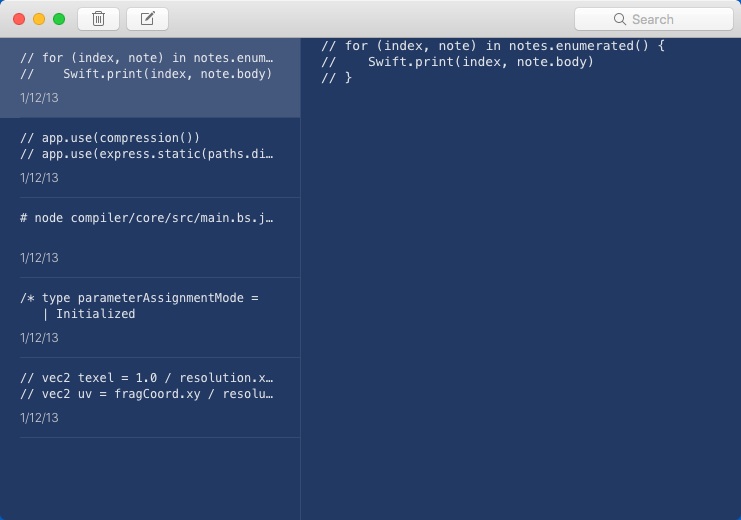Click the compose new note icon
The image size is (741, 520).
[x=147, y=19]
